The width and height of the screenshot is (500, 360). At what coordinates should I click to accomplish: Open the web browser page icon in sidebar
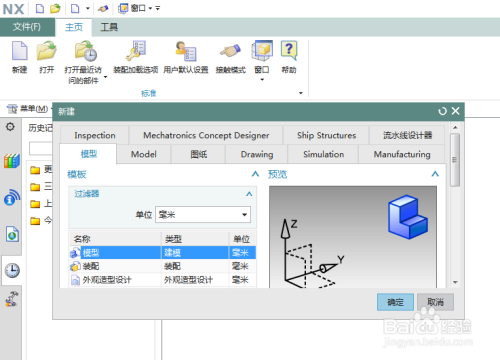point(12,234)
